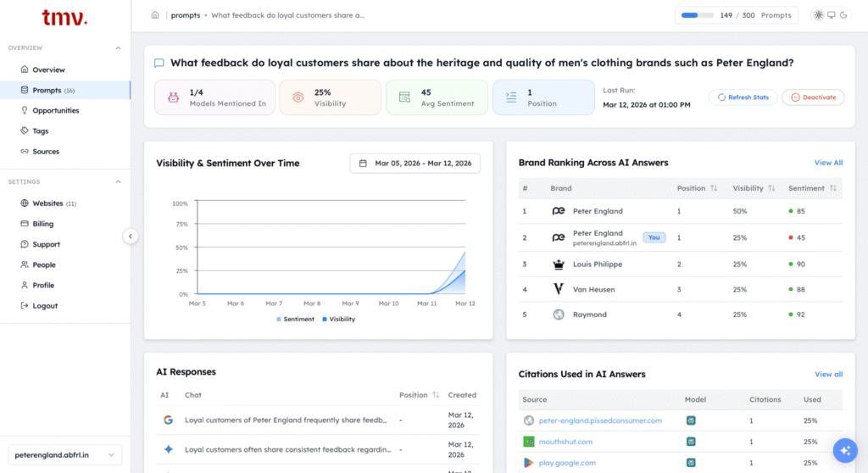The image size is (868, 473).
Task: Toggle Sentiment series in chart legend
Action: 295,319
